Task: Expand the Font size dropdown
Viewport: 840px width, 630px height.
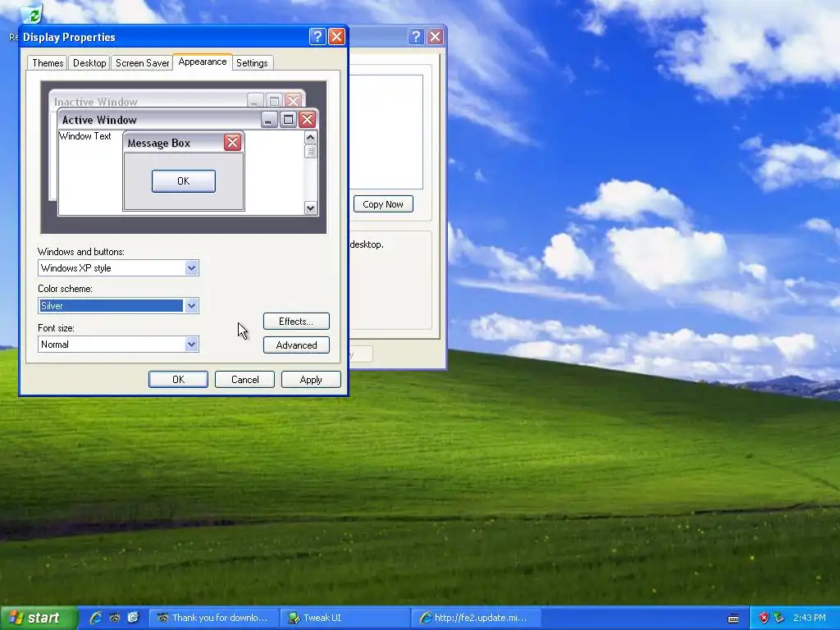Action: pos(191,345)
